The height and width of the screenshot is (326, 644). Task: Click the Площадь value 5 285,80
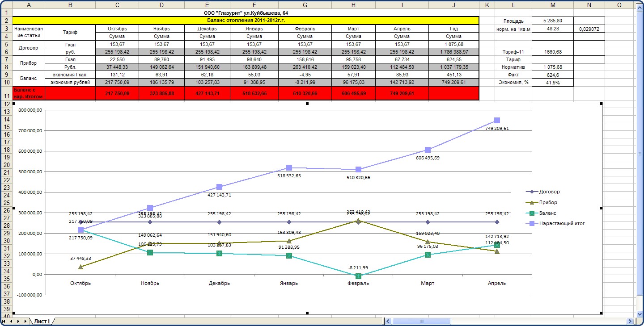click(553, 21)
